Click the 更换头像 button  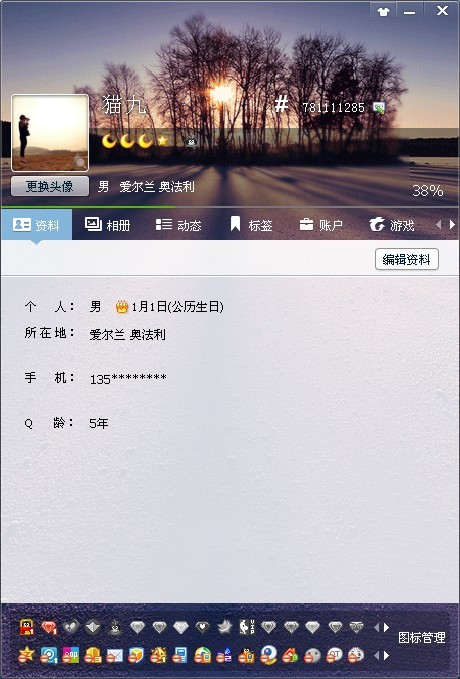(x=50, y=187)
